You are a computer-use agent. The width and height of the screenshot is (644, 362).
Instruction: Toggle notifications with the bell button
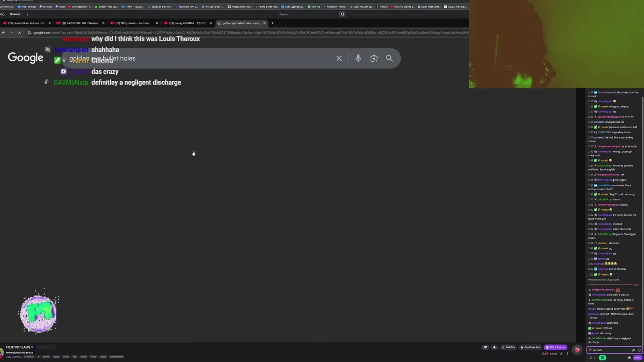tap(494, 347)
